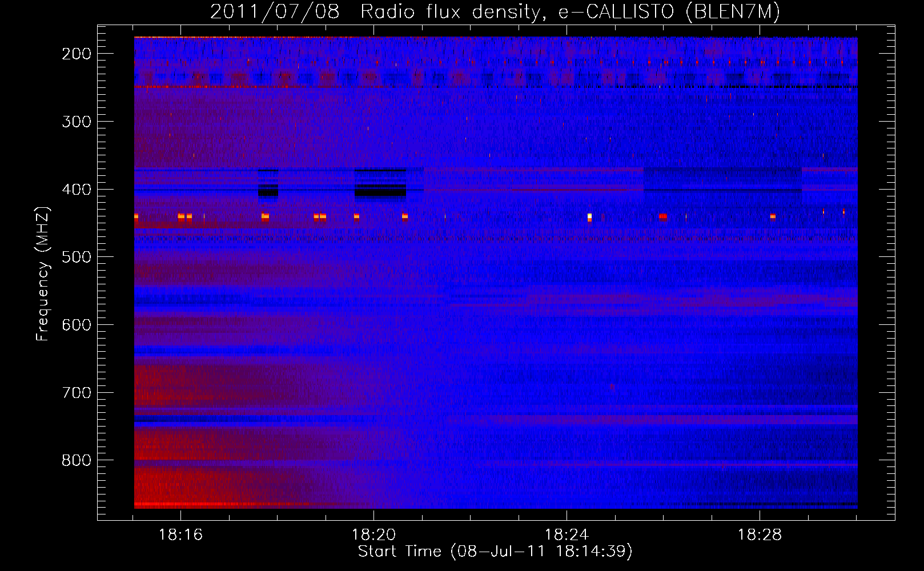
Task: Click the 400 frequency tick label
Action: tap(77, 190)
